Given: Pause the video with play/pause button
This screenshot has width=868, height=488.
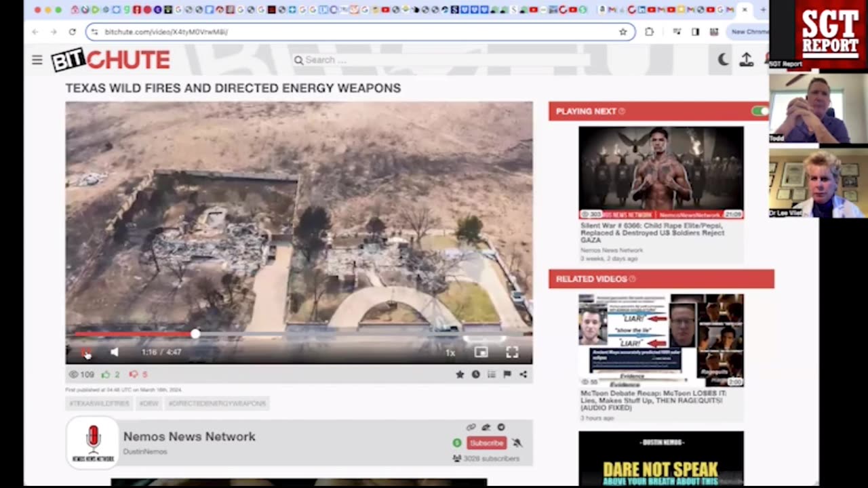Looking at the screenshot, I should (86, 352).
